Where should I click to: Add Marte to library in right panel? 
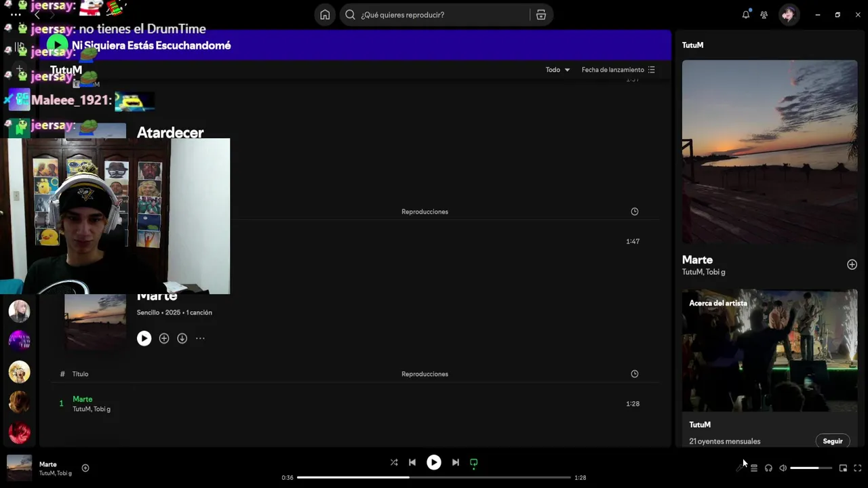pyautogui.click(x=852, y=264)
